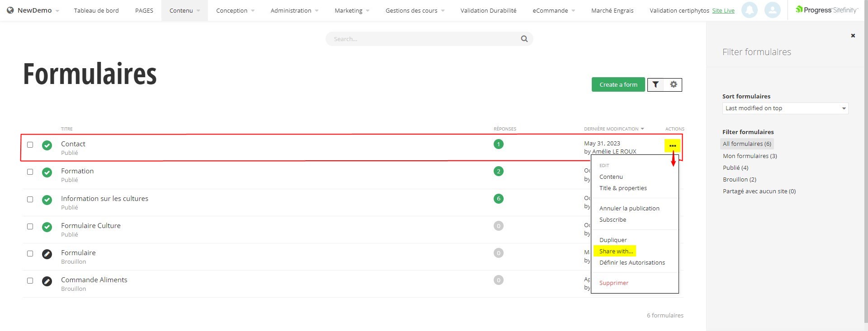
Task: Select the Formation form checkbox
Action: pos(30,172)
